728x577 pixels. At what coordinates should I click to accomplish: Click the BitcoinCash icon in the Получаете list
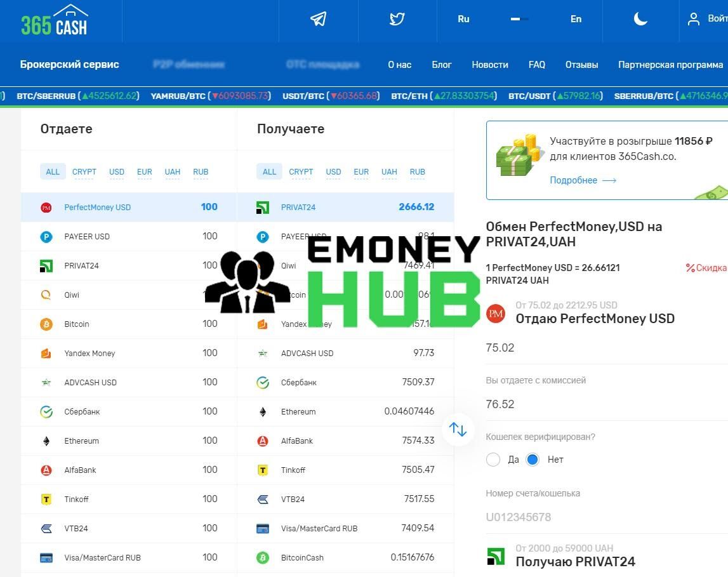(263, 557)
